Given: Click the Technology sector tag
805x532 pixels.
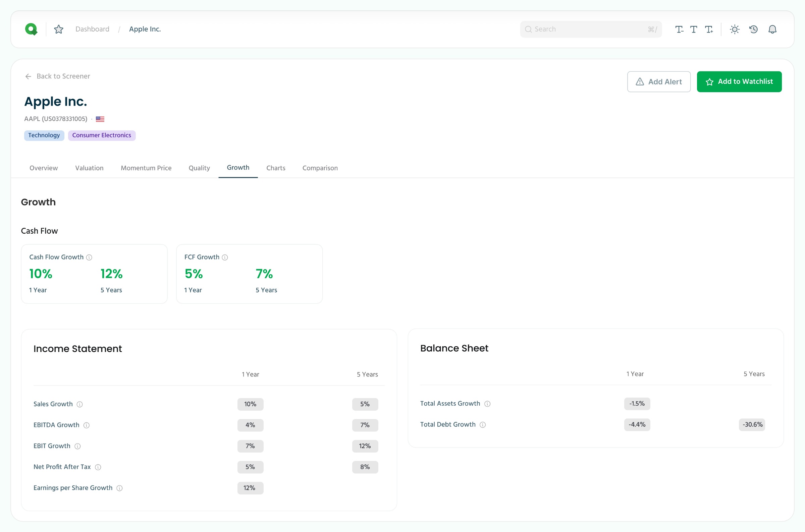Looking at the screenshot, I should click(x=44, y=135).
